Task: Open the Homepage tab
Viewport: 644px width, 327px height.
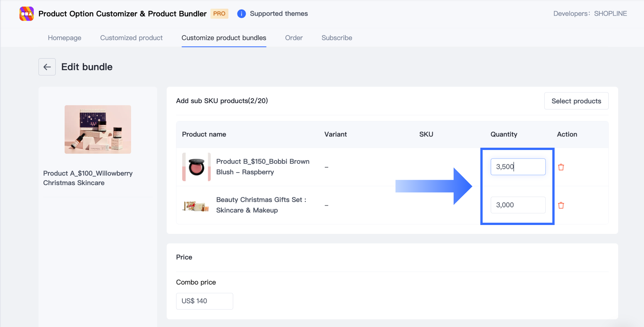Action: (64, 38)
